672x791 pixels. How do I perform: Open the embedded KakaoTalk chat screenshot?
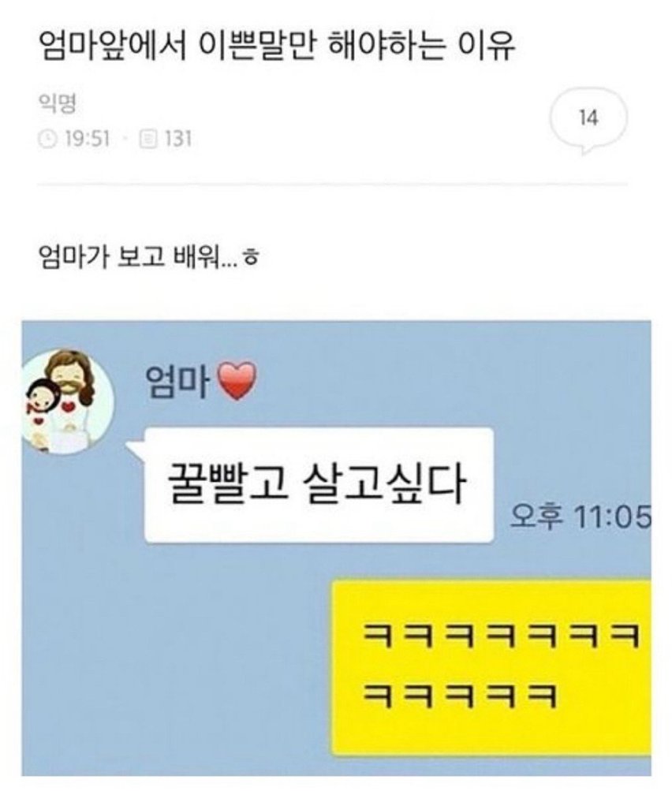pos(336,548)
